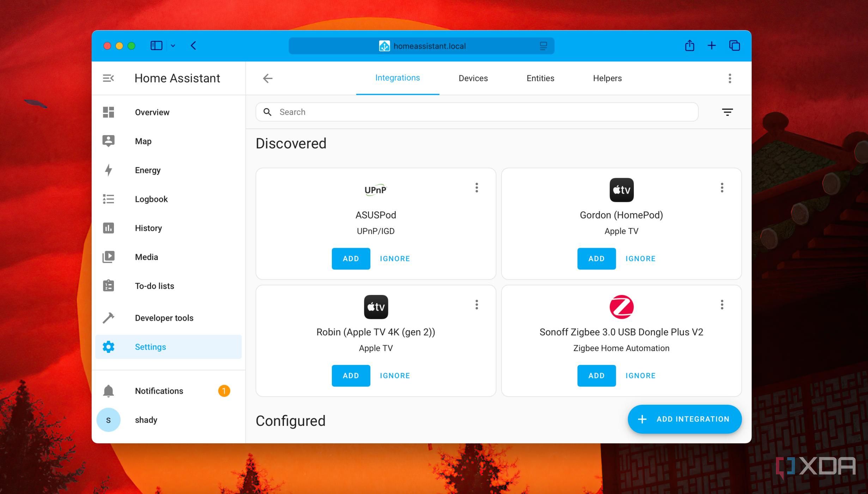Click the Apple TV logo on Gordon card
The height and width of the screenshot is (494, 868).
[x=621, y=190]
